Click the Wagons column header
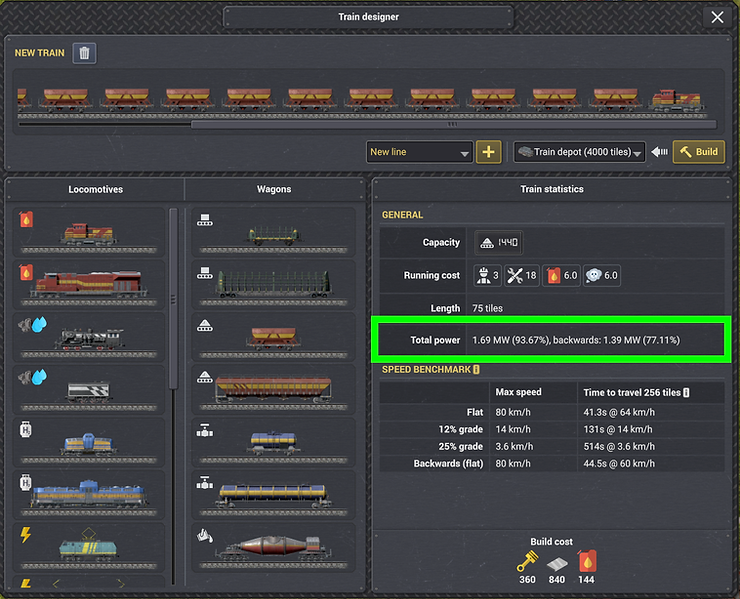 [274, 188]
